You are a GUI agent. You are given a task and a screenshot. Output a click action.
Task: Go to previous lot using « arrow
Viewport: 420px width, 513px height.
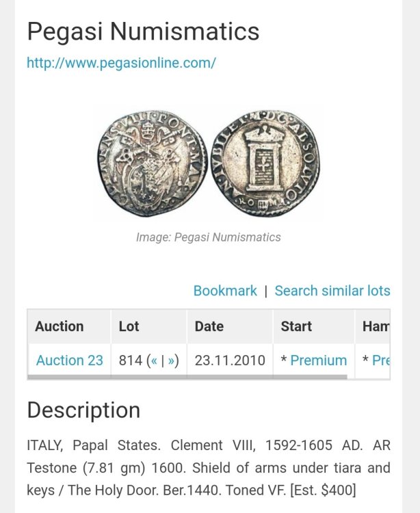[154, 360]
